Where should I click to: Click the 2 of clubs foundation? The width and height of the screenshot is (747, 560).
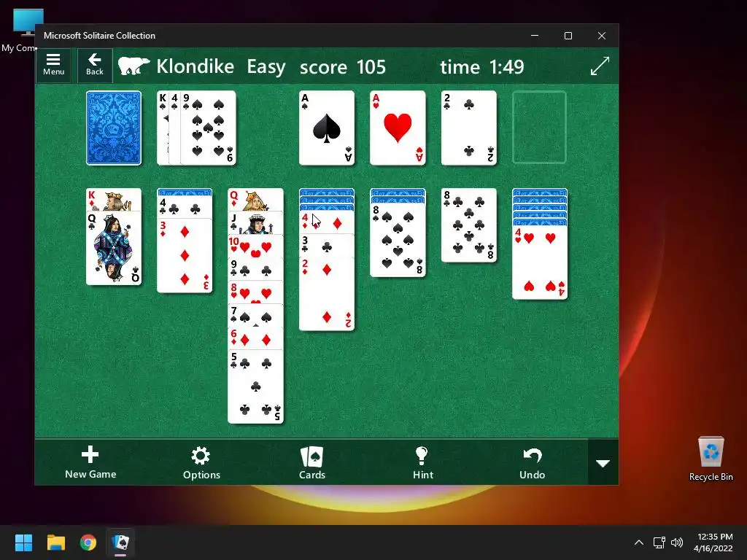469,128
